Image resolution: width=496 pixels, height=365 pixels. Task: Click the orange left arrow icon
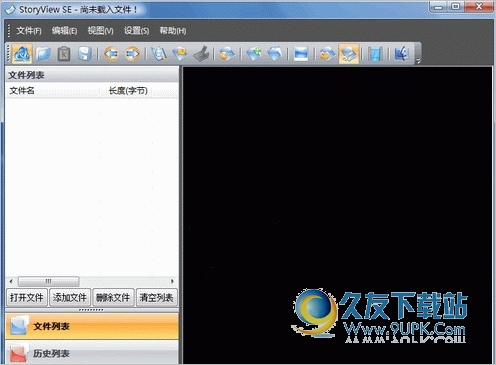(x=111, y=54)
